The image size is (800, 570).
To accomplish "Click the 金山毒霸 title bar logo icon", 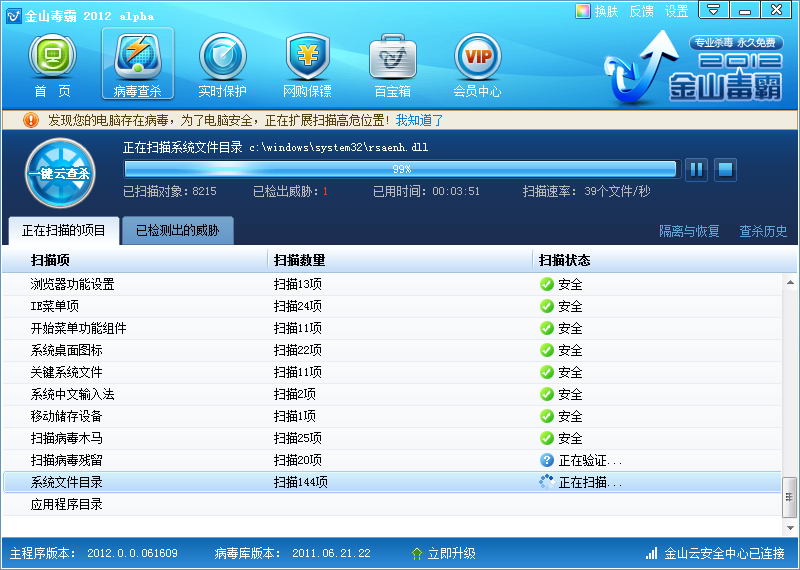I will [13, 15].
